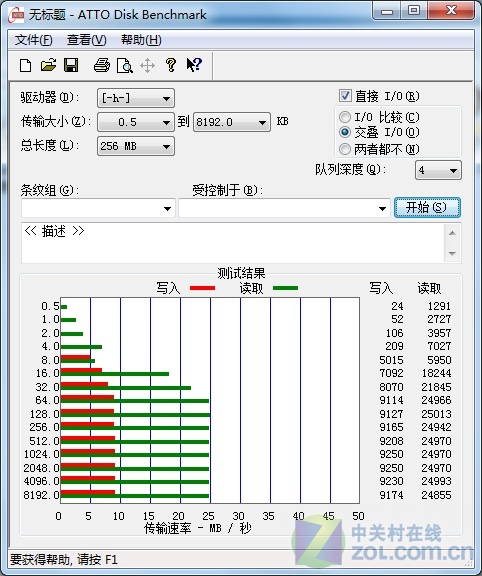The height and width of the screenshot is (576, 482).
Task: Click inside the << 描述 >> text box
Action: click(x=233, y=243)
